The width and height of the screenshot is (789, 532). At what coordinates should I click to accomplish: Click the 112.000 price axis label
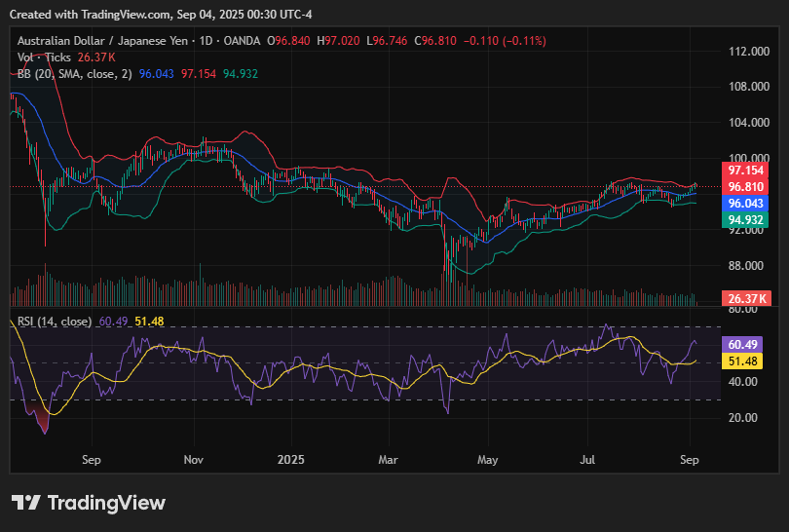click(749, 52)
